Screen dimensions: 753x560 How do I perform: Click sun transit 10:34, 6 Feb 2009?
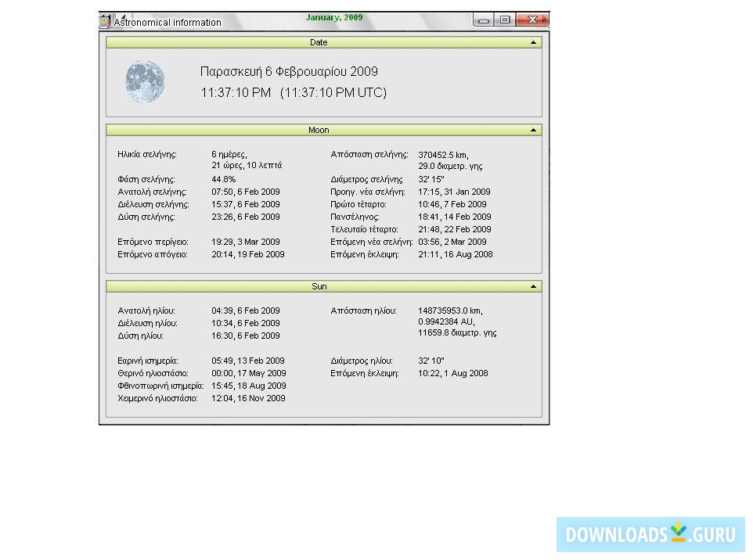246,324
